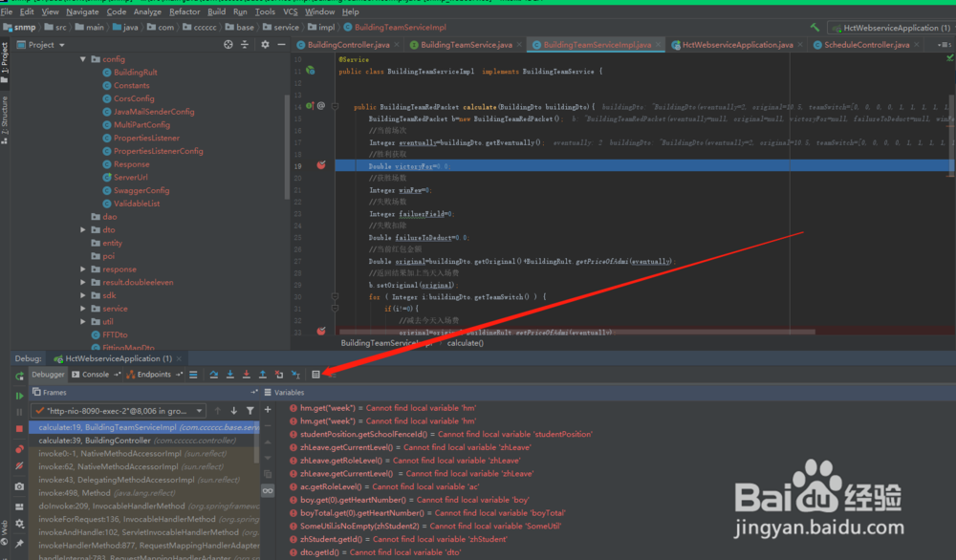Toggle the Pin Tab icon in the debug sidebar
The height and width of the screenshot is (560, 956).
tap(19, 543)
